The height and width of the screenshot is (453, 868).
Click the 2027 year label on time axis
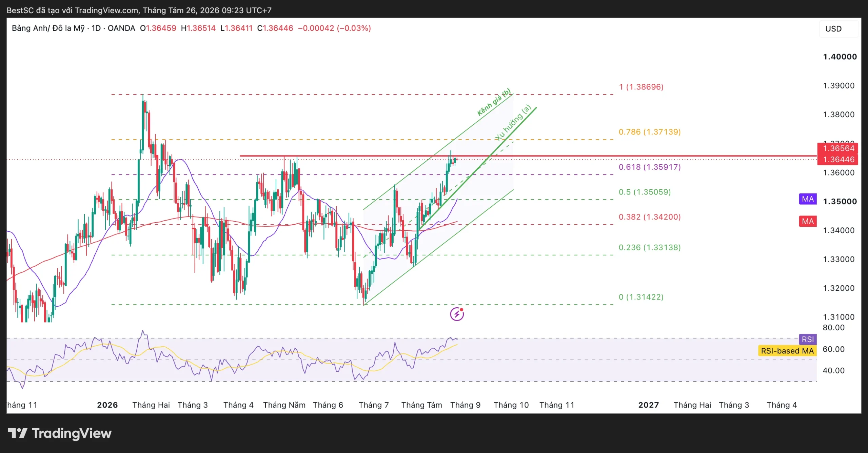point(648,405)
